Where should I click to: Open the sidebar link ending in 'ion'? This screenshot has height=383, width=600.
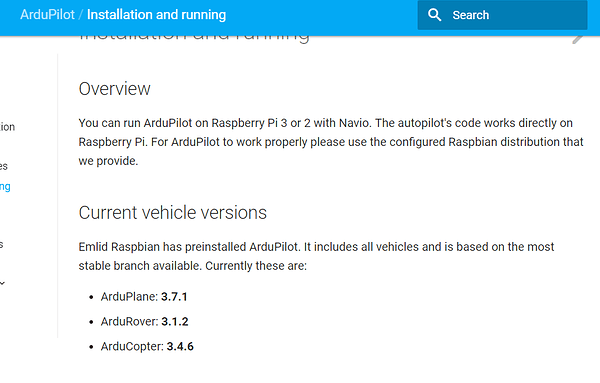(x=7, y=127)
